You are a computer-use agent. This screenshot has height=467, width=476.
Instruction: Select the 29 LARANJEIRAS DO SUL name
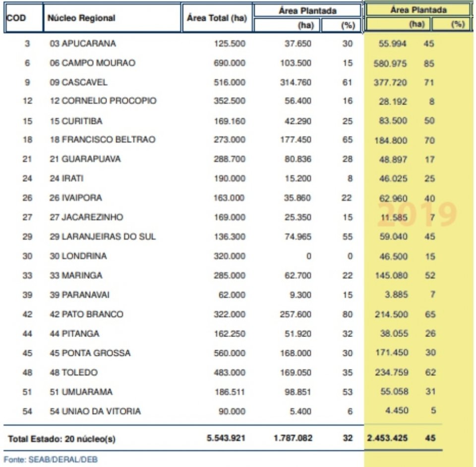[x=103, y=237]
